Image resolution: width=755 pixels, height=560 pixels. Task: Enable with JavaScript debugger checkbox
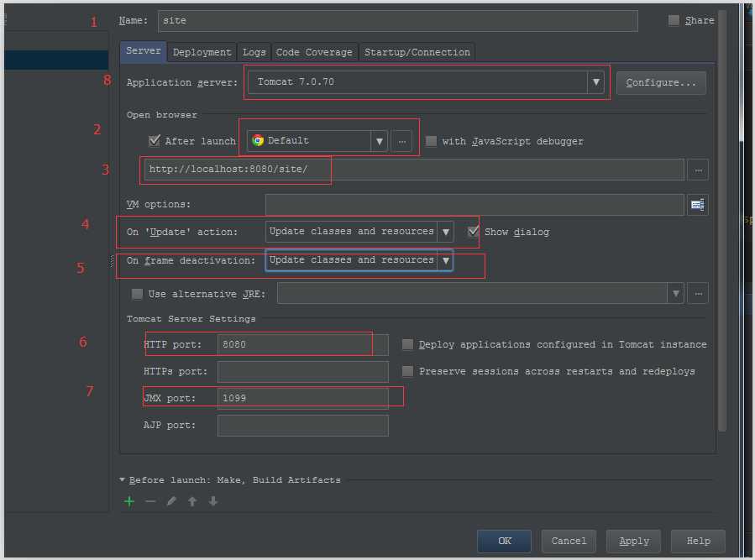[432, 141]
